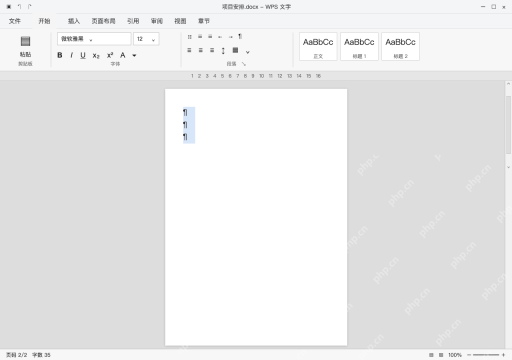Click the WPS app icon in title bar

(9, 6)
